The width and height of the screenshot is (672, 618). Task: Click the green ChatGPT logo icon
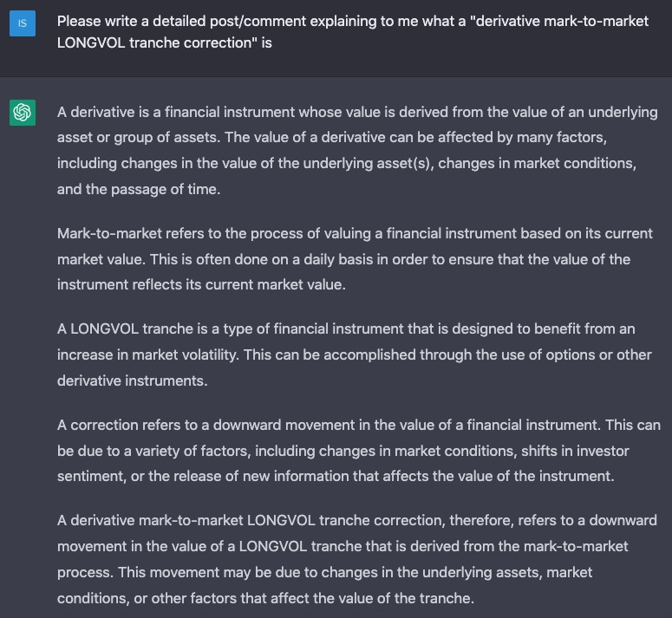pyautogui.click(x=23, y=113)
